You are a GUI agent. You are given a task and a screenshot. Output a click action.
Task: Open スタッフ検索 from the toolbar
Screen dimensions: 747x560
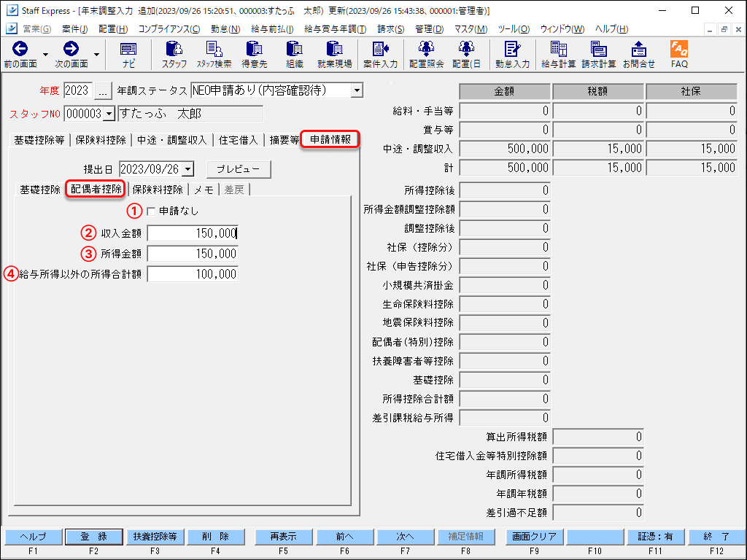(214, 55)
